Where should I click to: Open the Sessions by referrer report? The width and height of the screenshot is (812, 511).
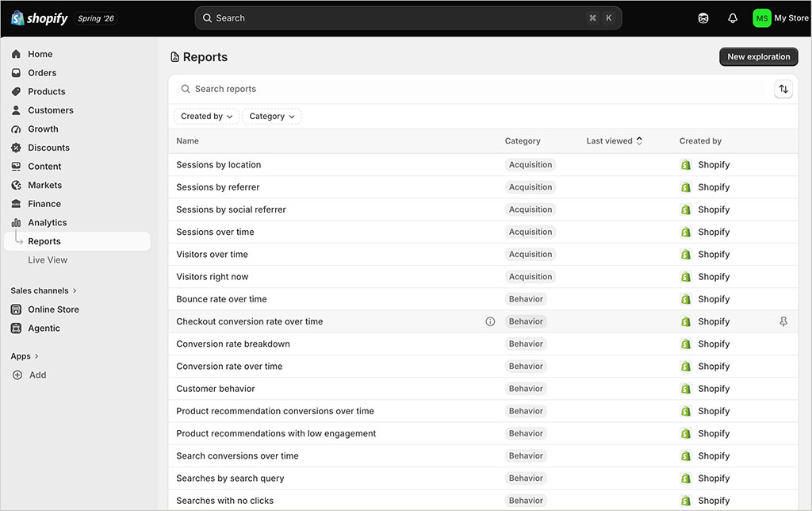coord(217,187)
